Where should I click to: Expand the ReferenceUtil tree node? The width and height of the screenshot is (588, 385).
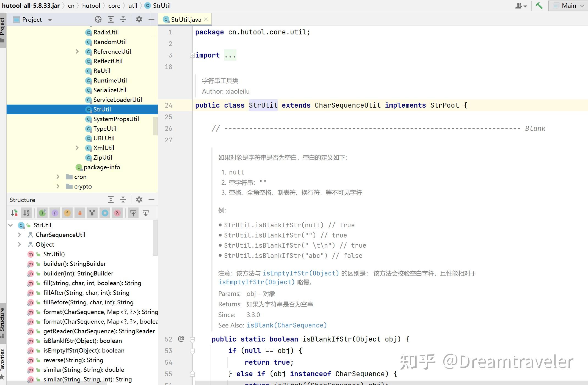point(77,51)
